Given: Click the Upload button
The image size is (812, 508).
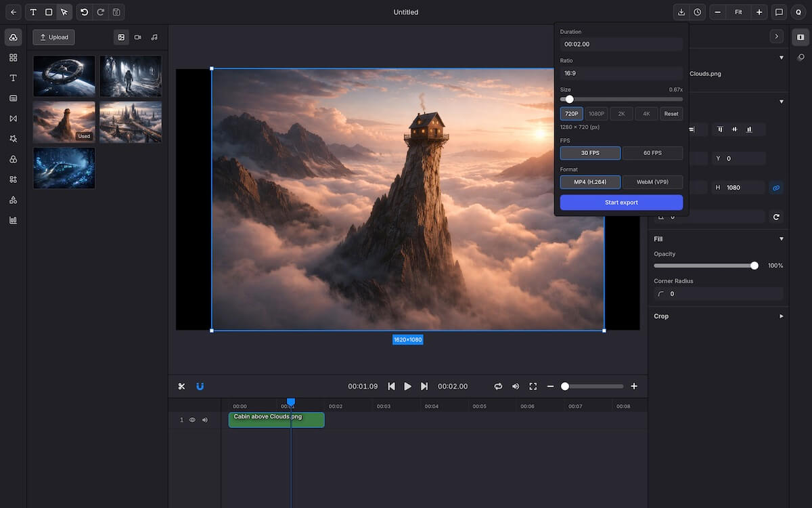Looking at the screenshot, I should click(x=54, y=37).
